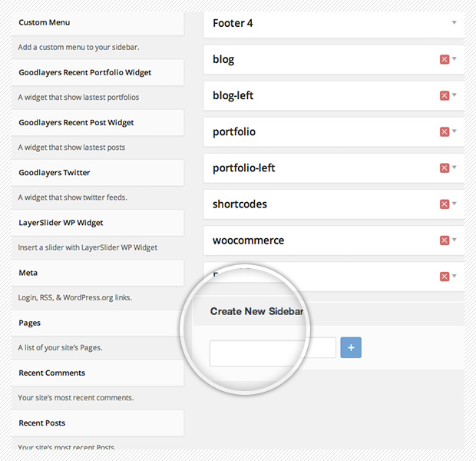Pick the LayerSlider WP Widget
The height and width of the screenshot is (461, 476).
click(98, 223)
